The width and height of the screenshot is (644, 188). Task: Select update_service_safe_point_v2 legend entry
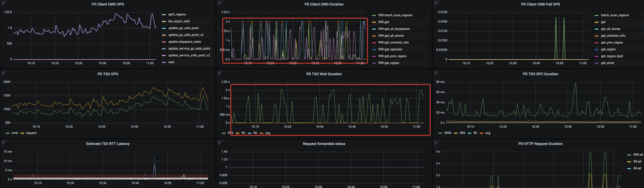coord(189,55)
